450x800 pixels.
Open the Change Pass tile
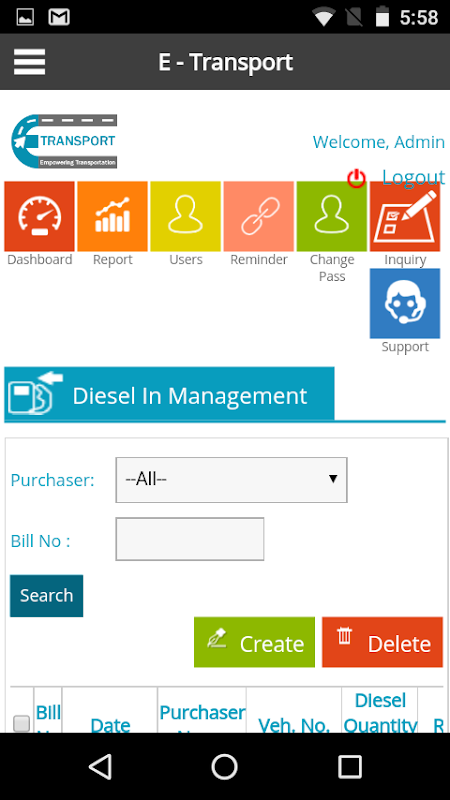332,216
